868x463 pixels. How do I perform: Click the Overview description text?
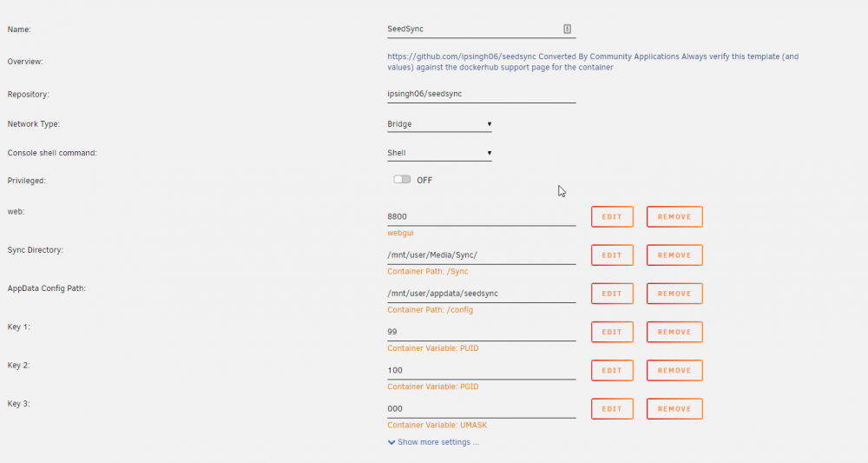(593, 62)
